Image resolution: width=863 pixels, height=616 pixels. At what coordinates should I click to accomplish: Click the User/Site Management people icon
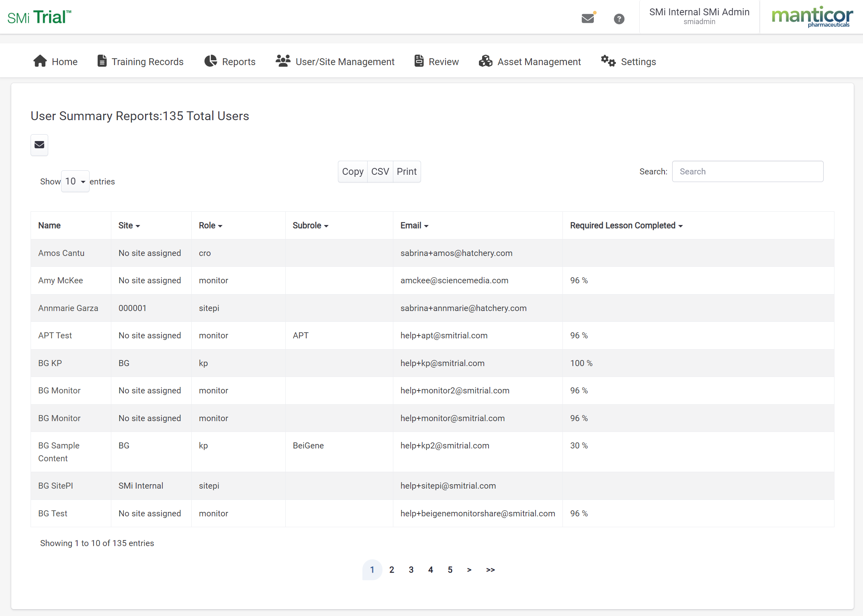point(283,61)
